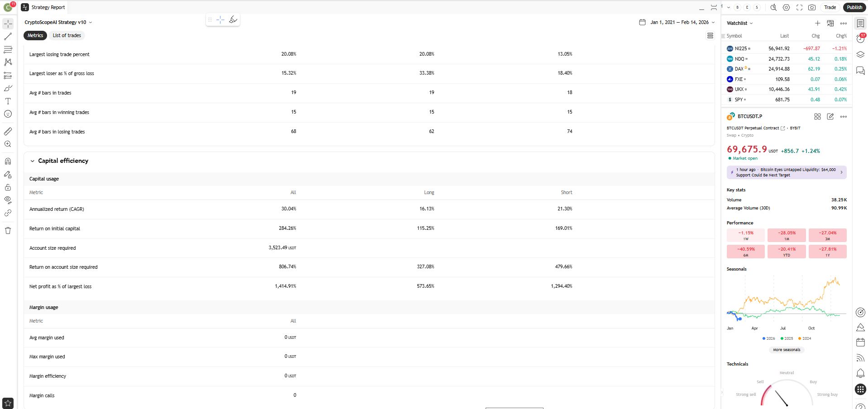Add symbol to watchlist with plus icon
Screen dimensions: 868x409
click(817, 23)
